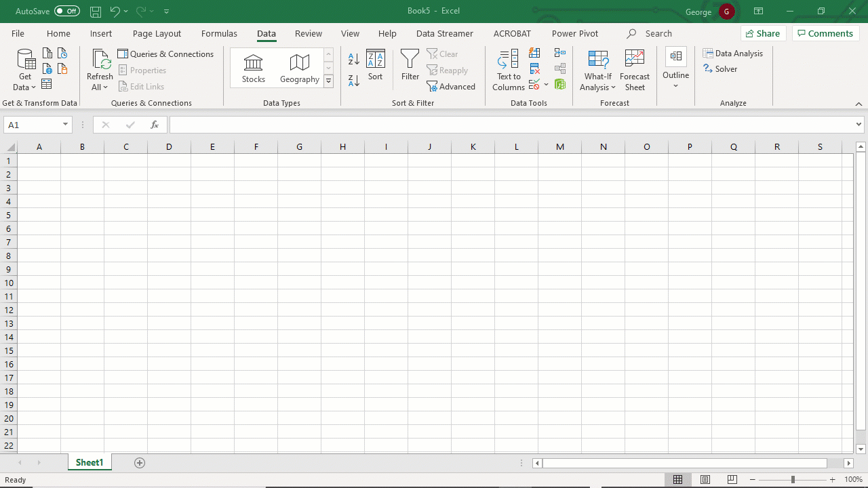Viewport: 868px width, 488px height.
Task: Launch the Solver add-in
Action: 720,69
